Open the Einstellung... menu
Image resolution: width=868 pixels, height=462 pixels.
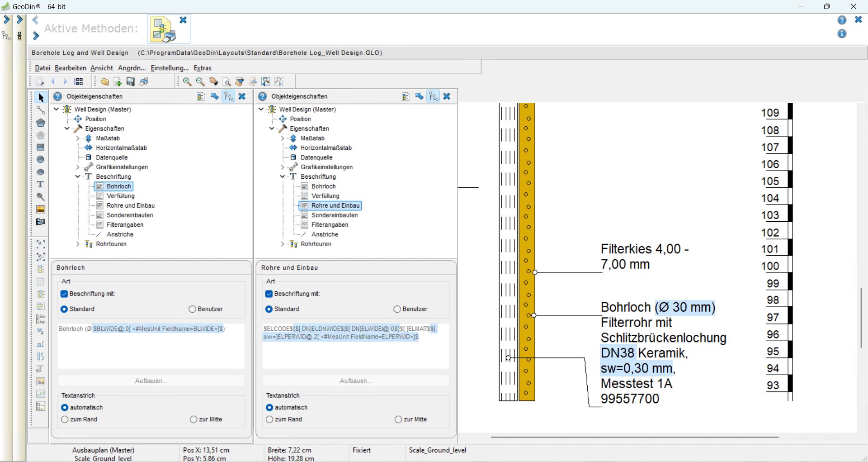point(170,68)
